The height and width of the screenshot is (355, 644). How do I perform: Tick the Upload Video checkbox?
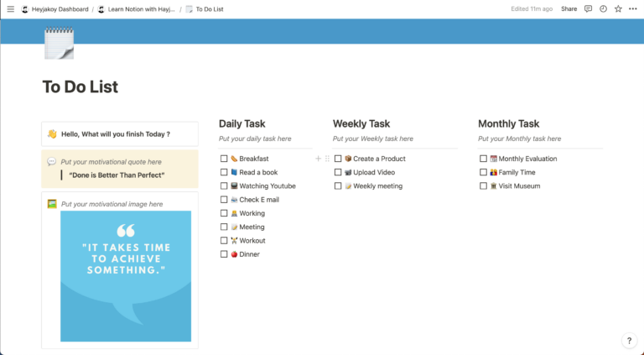[338, 172]
